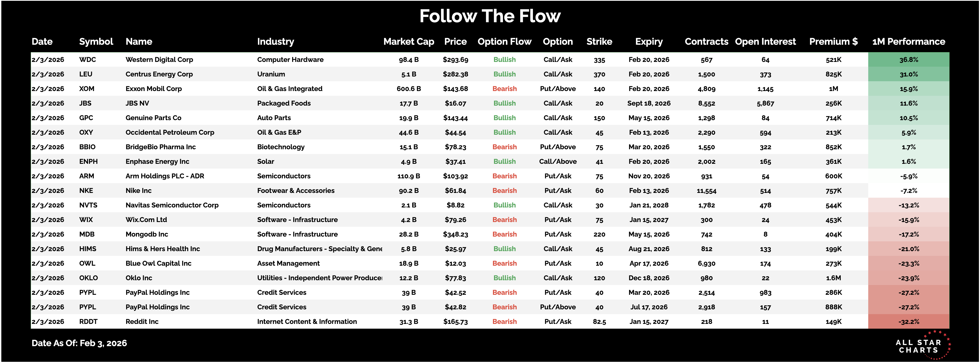The height and width of the screenshot is (362, 980).
Task: Select the Open Interest column header
Action: coord(765,42)
